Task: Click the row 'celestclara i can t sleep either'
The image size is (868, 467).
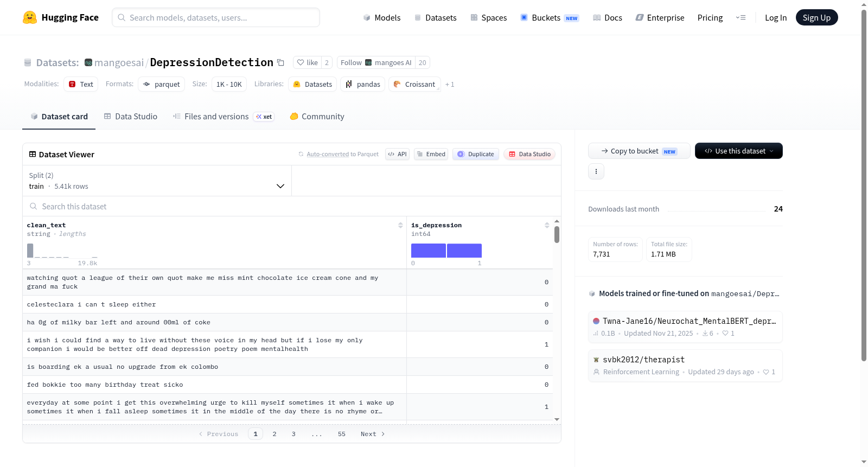Action: tap(288, 304)
